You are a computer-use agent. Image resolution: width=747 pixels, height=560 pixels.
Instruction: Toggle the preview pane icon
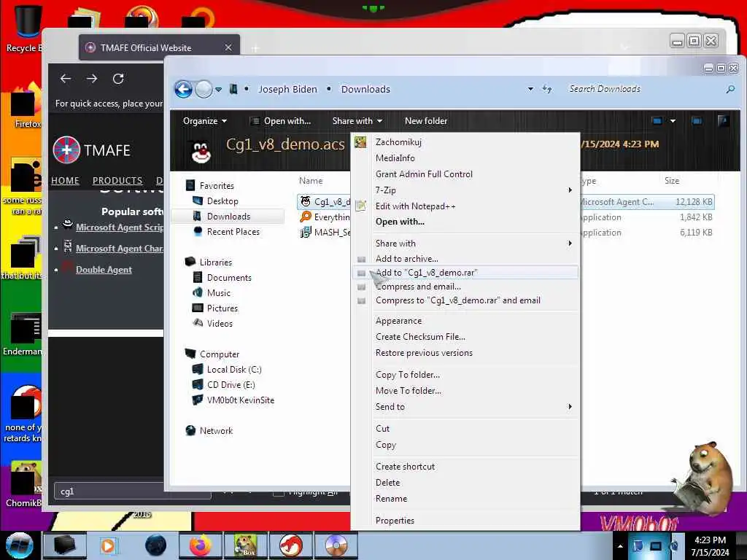click(x=697, y=121)
